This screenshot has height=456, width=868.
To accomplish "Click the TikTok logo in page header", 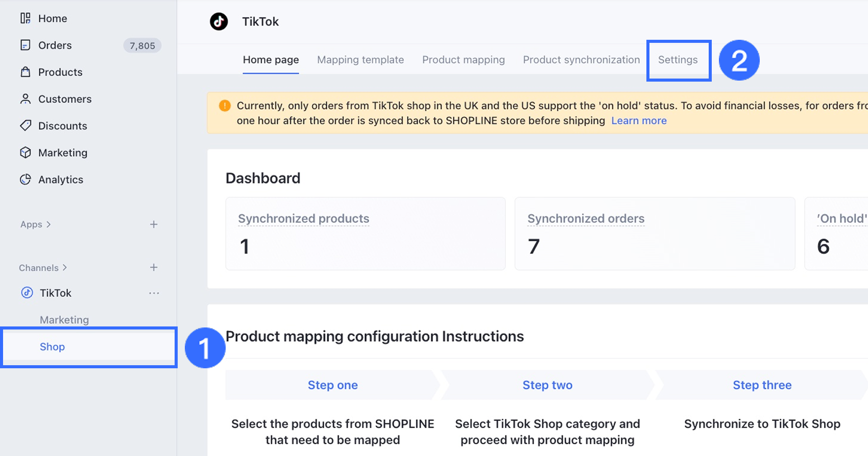I will (219, 21).
